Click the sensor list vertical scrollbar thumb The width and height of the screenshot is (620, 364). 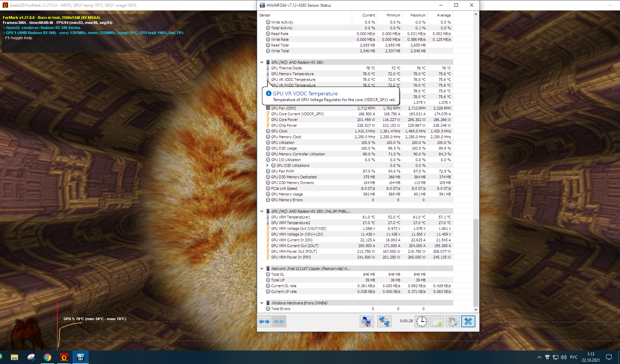[x=476, y=263]
